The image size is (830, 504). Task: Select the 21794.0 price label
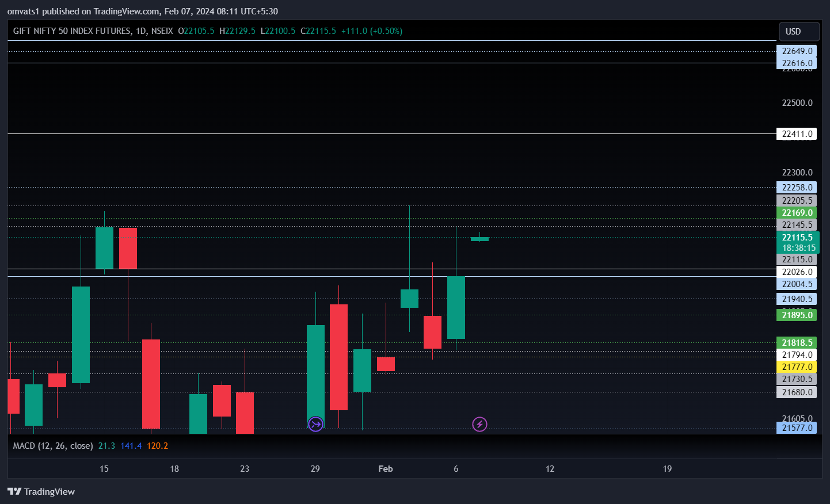click(797, 355)
